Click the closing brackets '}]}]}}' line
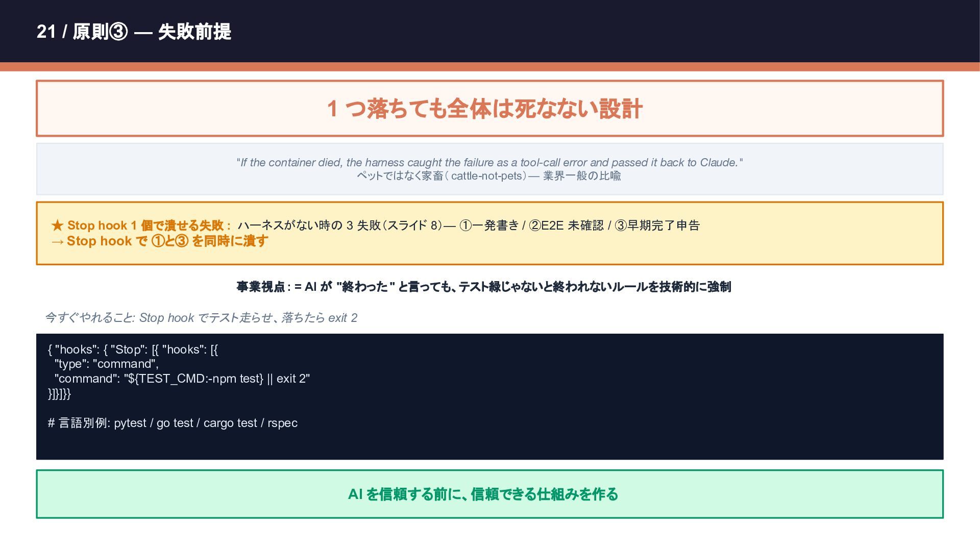The height and width of the screenshot is (551, 980). [59, 393]
